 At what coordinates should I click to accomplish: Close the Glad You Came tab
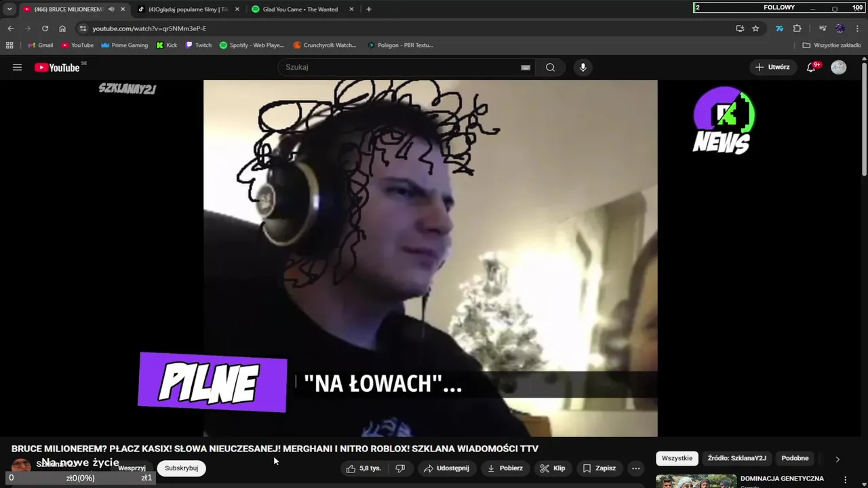click(x=351, y=9)
